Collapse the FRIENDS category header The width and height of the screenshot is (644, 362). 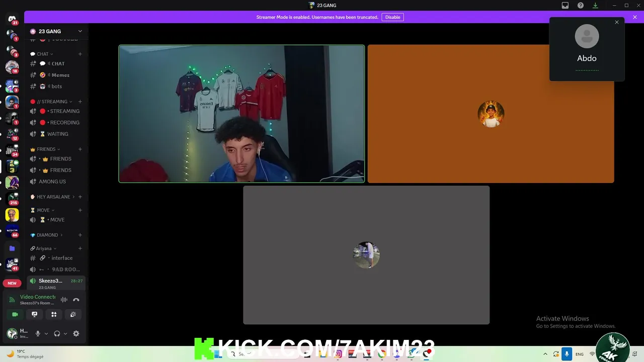(45, 149)
